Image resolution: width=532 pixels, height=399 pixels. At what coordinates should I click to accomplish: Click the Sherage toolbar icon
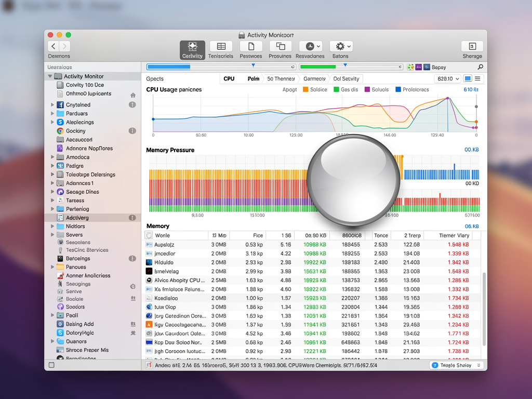[472, 46]
